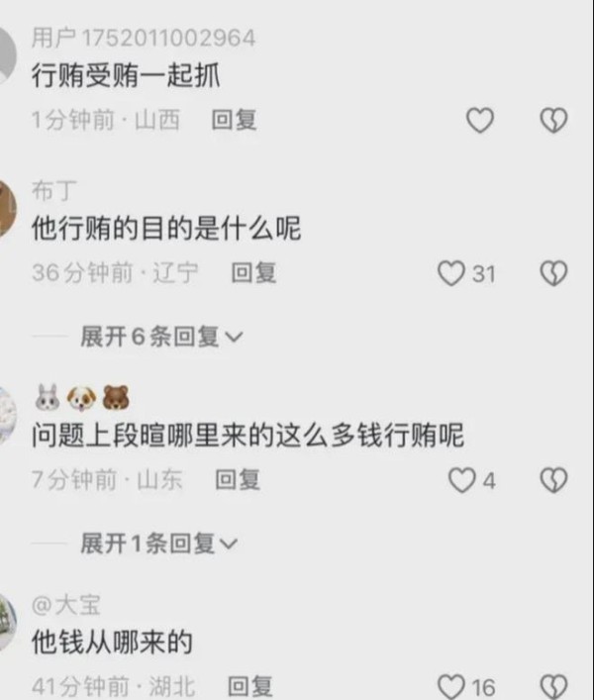Open @大宝's username profile
This screenshot has height=700, width=594.
point(66,605)
